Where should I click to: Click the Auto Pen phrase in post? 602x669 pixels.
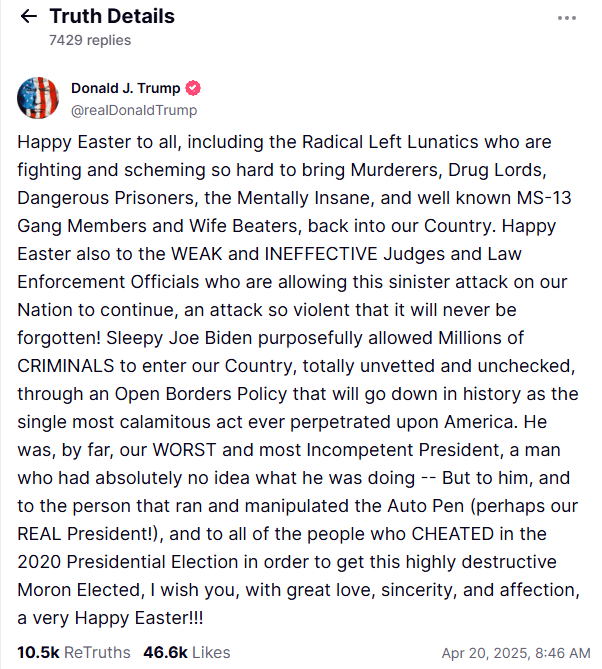(x=425, y=506)
